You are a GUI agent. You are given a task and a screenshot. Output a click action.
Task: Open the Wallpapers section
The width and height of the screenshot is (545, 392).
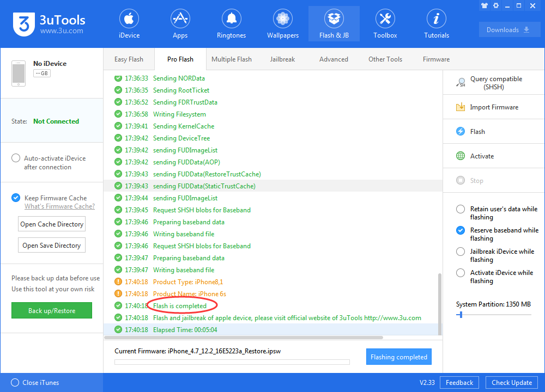coord(282,24)
